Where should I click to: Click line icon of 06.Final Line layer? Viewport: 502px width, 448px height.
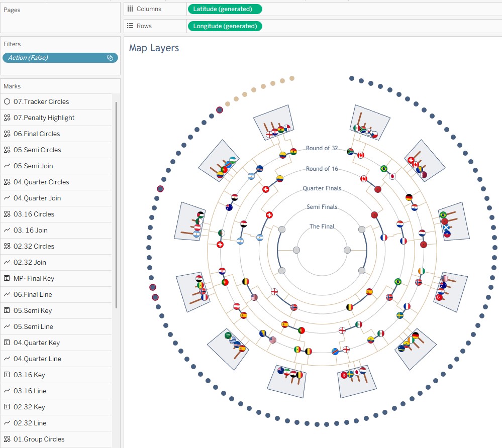pos(7,294)
